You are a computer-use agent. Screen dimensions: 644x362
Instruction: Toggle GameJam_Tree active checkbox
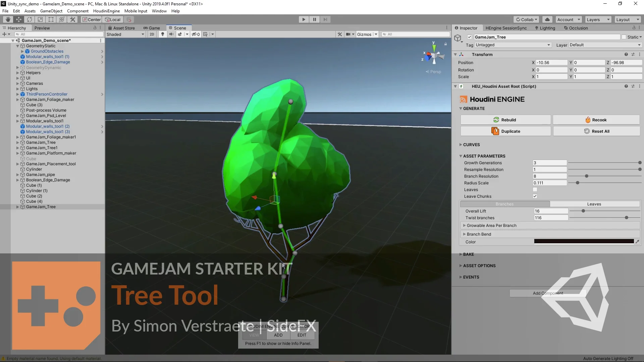click(470, 37)
